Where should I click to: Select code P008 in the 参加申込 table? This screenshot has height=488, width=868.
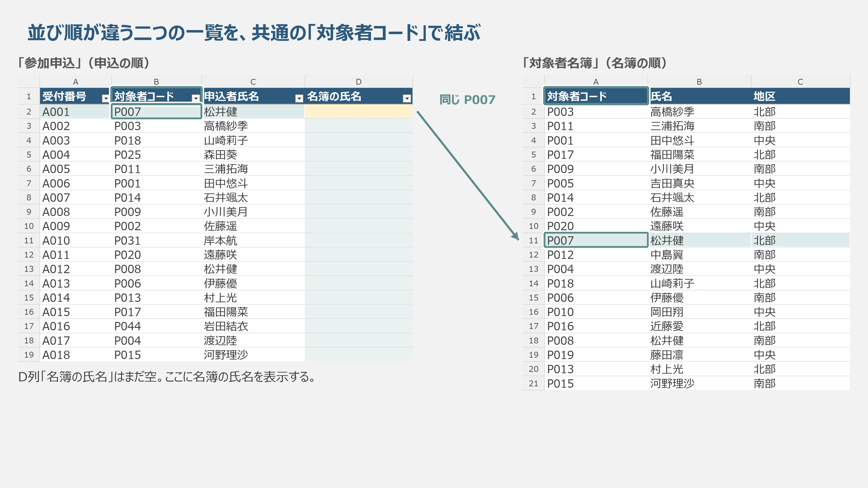[156, 269]
